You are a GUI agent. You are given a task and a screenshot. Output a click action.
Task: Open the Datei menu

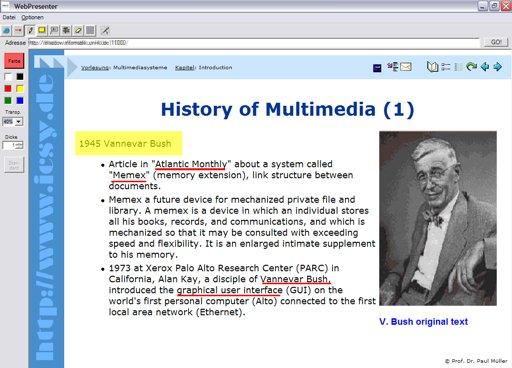(9, 17)
